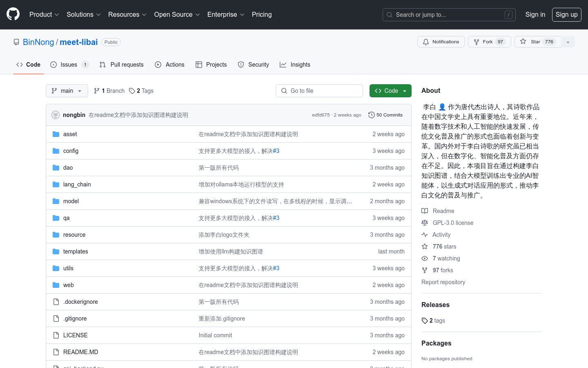Click the tag icon beside 2 Tags
The height and width of the screenshot is (368, 588).
(x=132, y=91)
